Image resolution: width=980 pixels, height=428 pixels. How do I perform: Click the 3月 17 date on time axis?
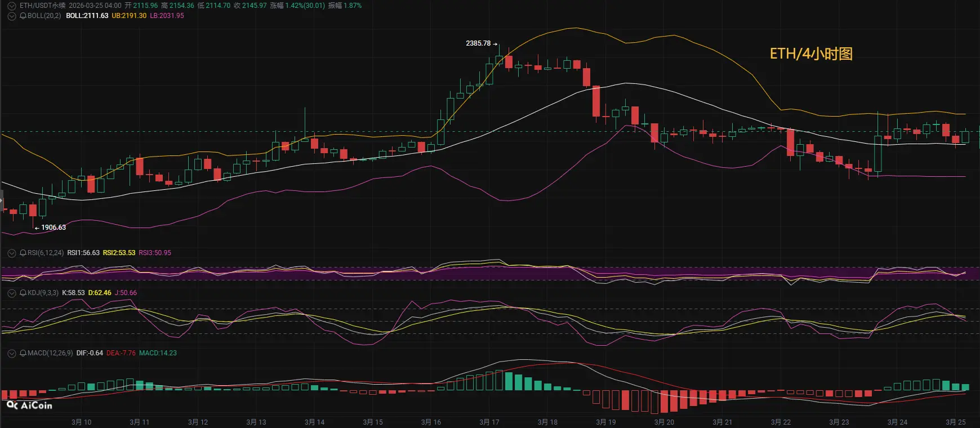489,422
